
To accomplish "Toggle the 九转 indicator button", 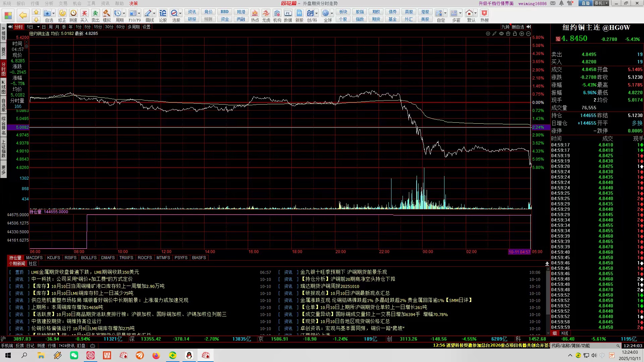I will pos(505,27).
